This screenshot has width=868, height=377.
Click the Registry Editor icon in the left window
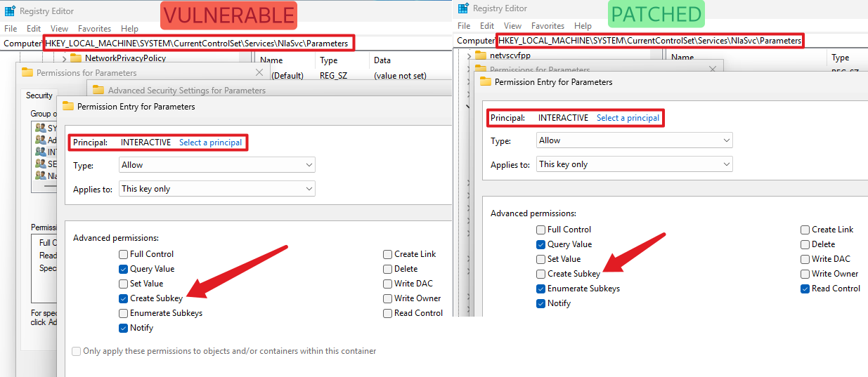(x=10, y=11)
